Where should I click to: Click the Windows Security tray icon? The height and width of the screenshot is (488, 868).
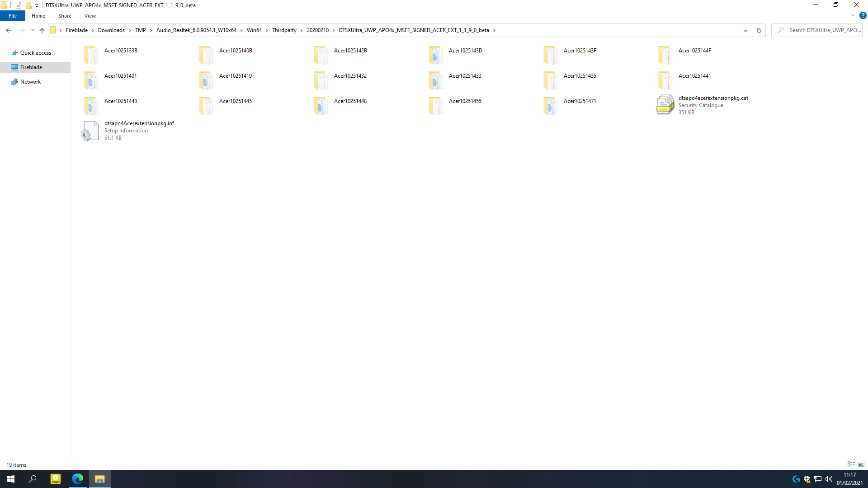pos(807,479)
